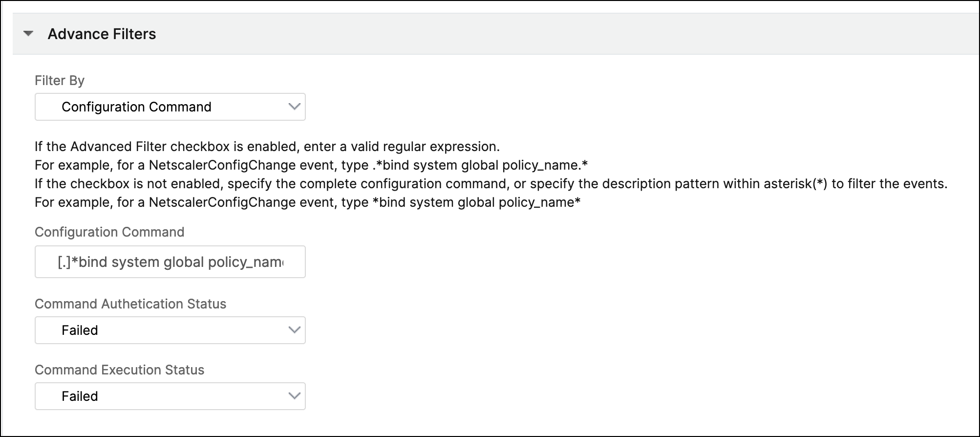Click the Command Execution Status label

119,370
